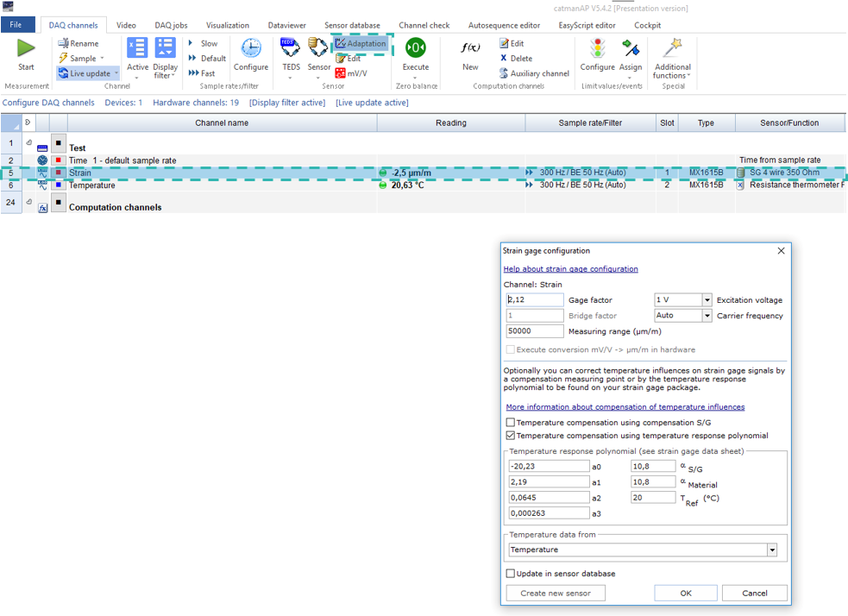Click the α S/G coefficient field
The width and height of the screenshot is (848, 616).
[653, 466]
